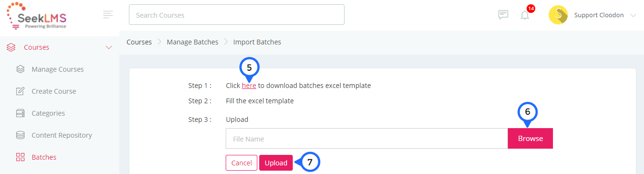The image size is (644, 174).
Task: Open the notifications bell icon
Action: tap(525, 15)
